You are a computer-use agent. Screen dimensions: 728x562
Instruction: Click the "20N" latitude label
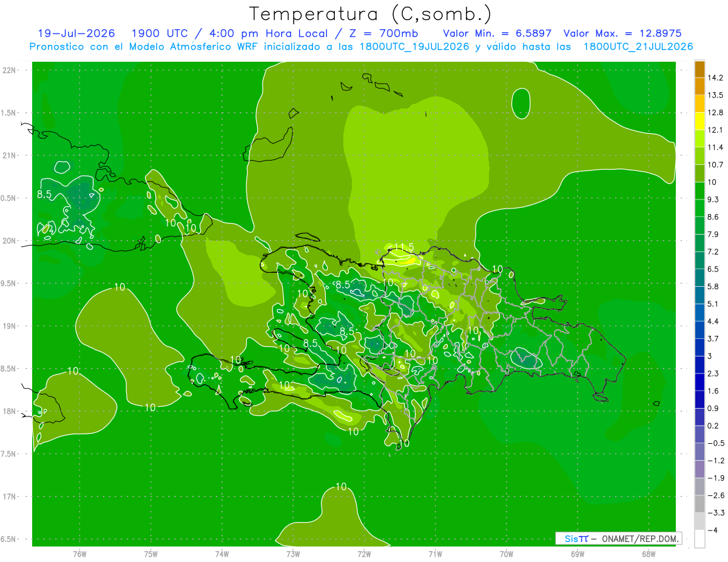(9, 241)
